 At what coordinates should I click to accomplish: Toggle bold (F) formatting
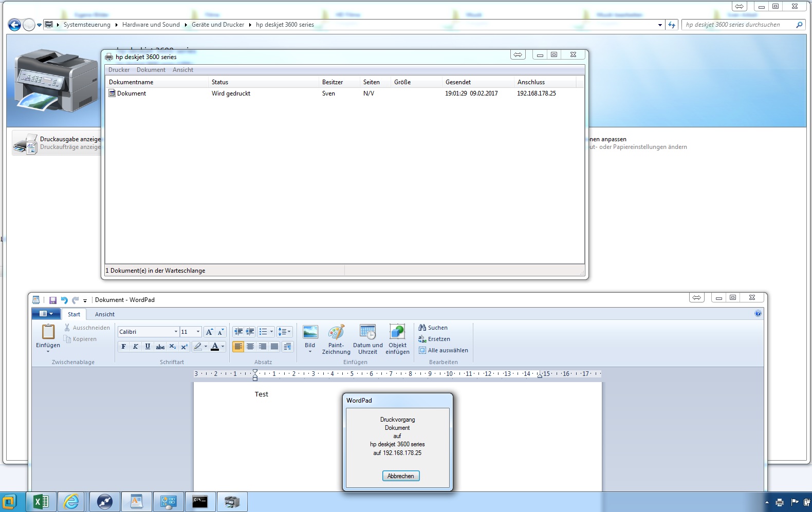coord(123,347)
